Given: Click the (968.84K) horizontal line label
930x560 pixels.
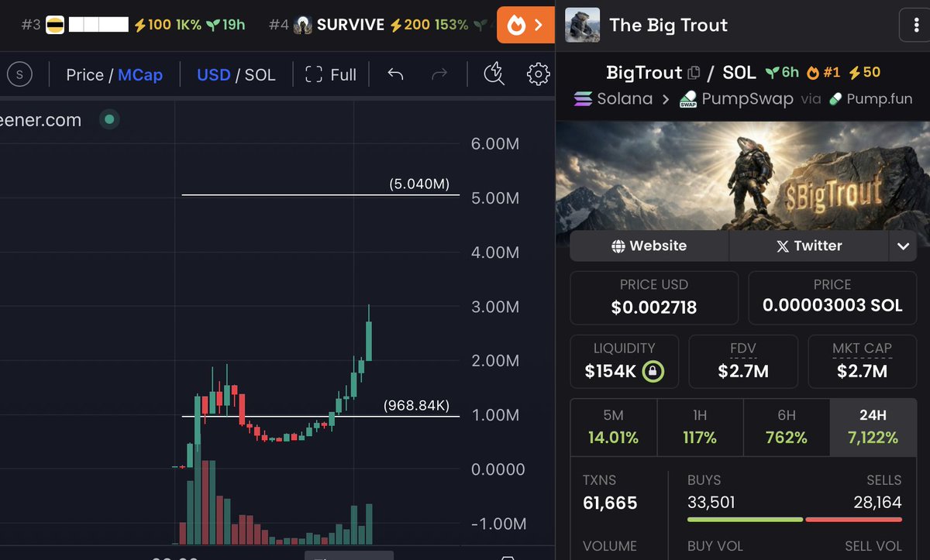Looking at the screenshot, I should (417, 406).
